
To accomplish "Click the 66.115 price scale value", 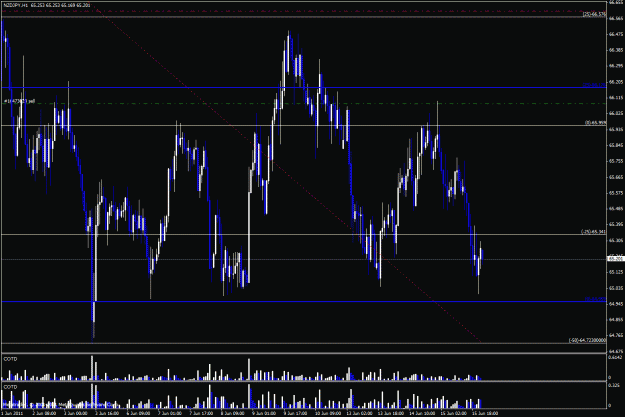I will [615, 98].
